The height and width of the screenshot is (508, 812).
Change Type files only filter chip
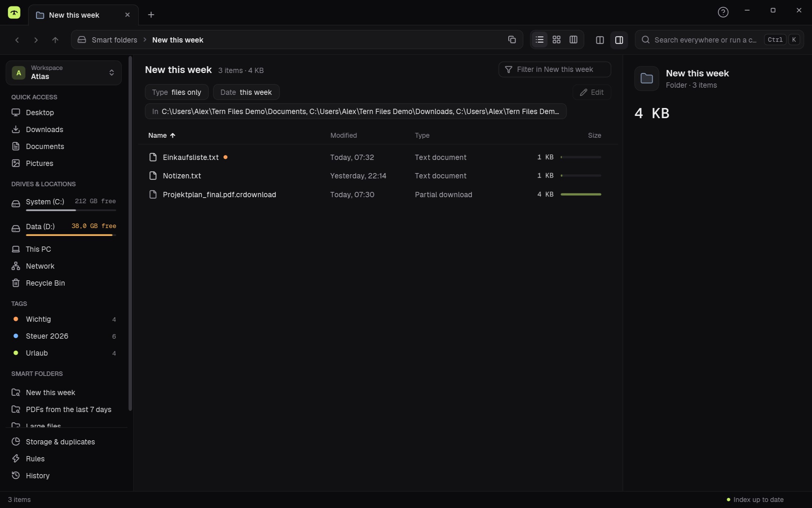[x=177, y=92]
